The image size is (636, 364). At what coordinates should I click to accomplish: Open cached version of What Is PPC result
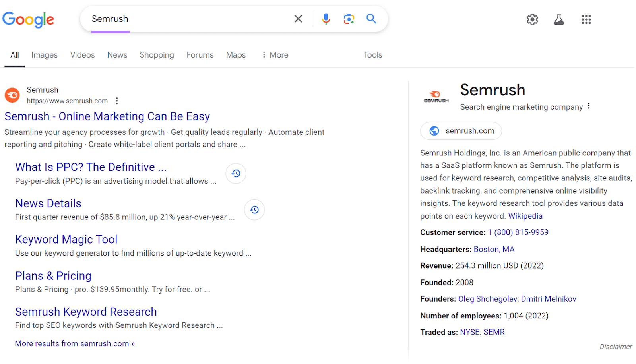click(236, 173)
